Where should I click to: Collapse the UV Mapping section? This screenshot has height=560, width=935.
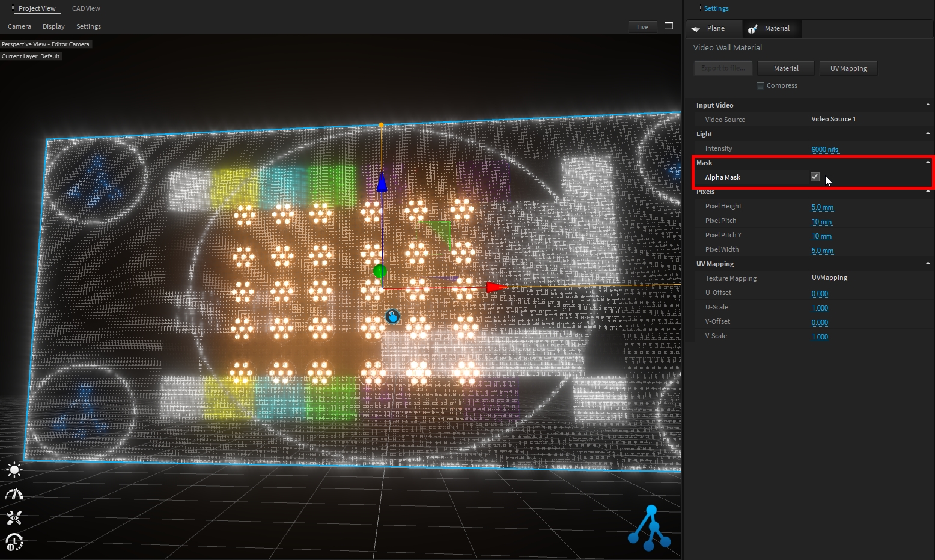[x=928, y=263]
